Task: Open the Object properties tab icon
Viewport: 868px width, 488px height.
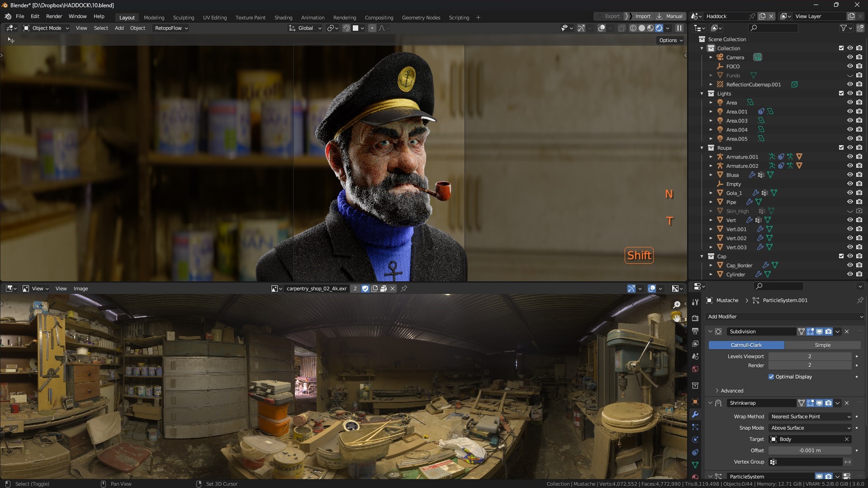Action: 695,402
